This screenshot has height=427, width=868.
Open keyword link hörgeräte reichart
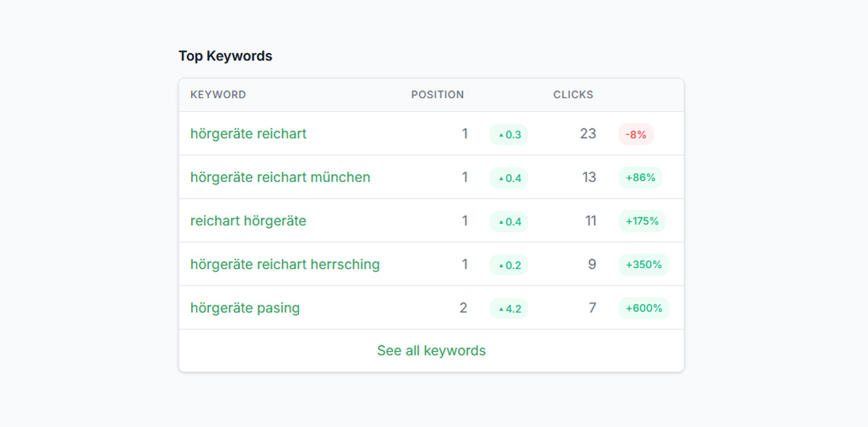[248, 134]
